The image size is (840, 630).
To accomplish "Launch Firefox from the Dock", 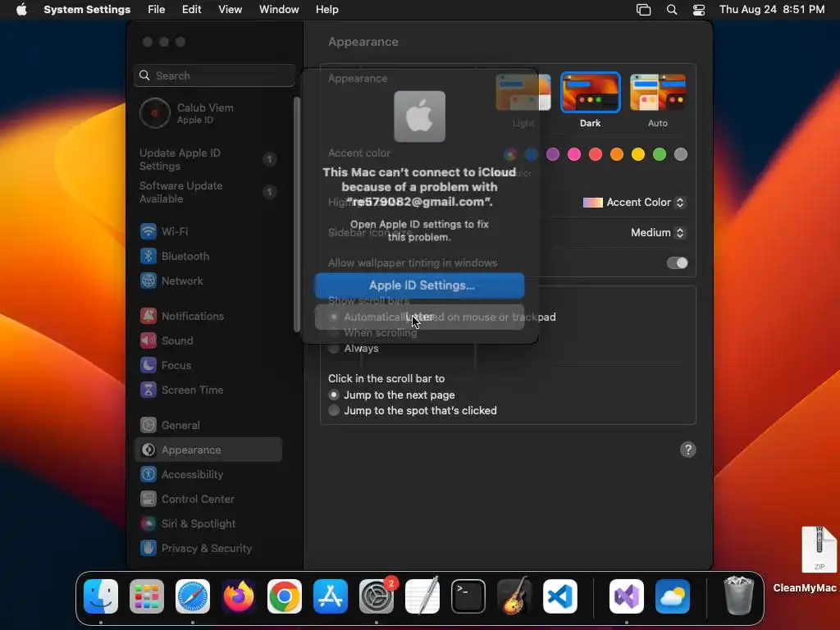I will click(239, 596).
